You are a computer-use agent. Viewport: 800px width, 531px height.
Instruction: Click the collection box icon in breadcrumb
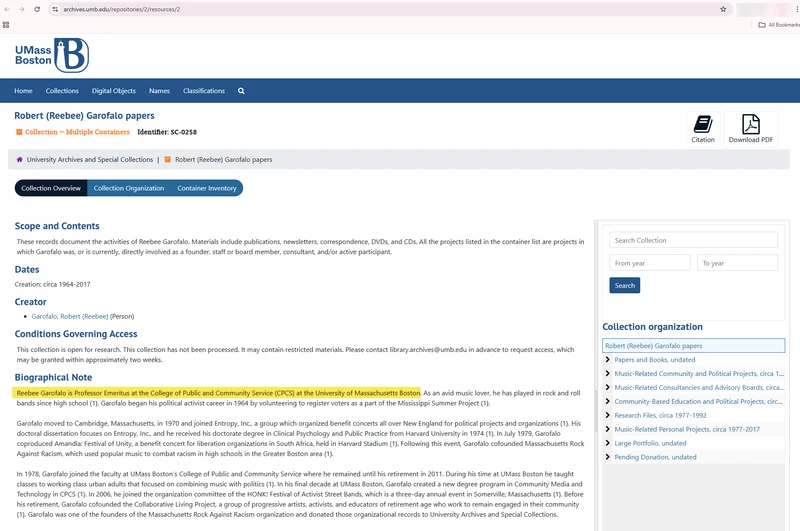167,160
